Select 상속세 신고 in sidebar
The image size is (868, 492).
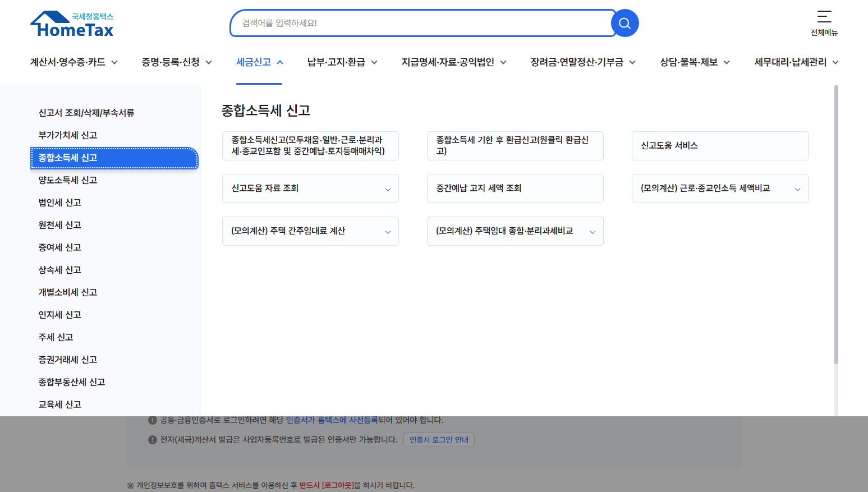pos(60,270)
